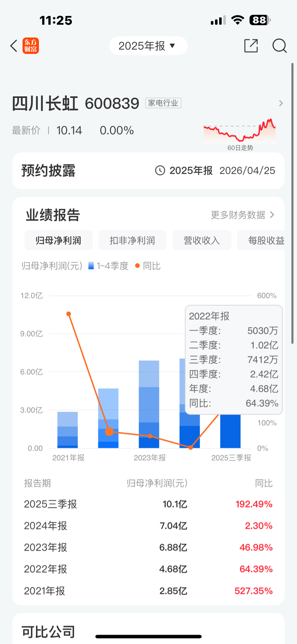The width and height of the screenshot is (297, 644).
Task: Open the 家电行业 industry tag
Action: [163, 103]
